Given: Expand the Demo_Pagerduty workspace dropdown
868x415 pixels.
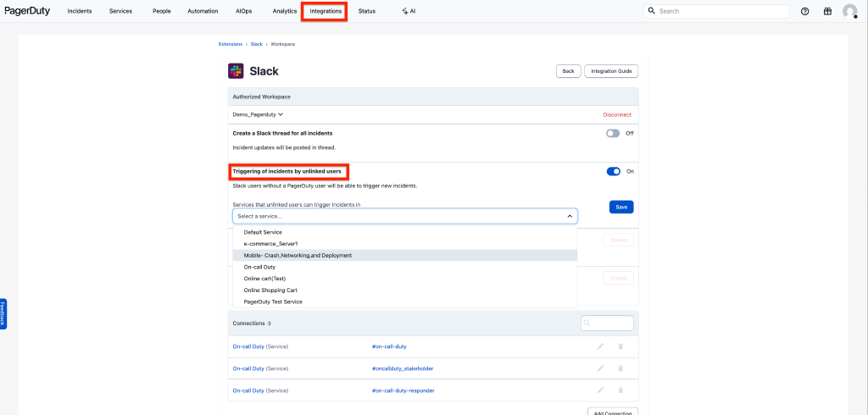Looking at the screenshot, I should click(258, 114).
